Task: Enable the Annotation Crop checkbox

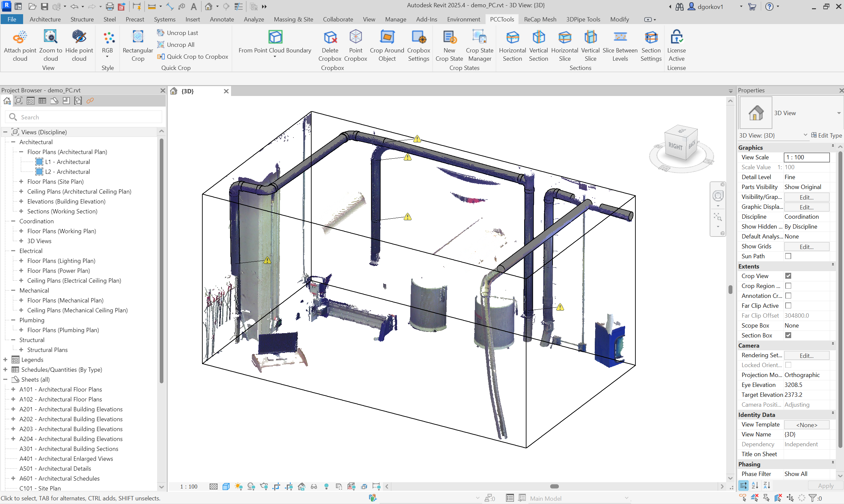Action: [788, 296]
